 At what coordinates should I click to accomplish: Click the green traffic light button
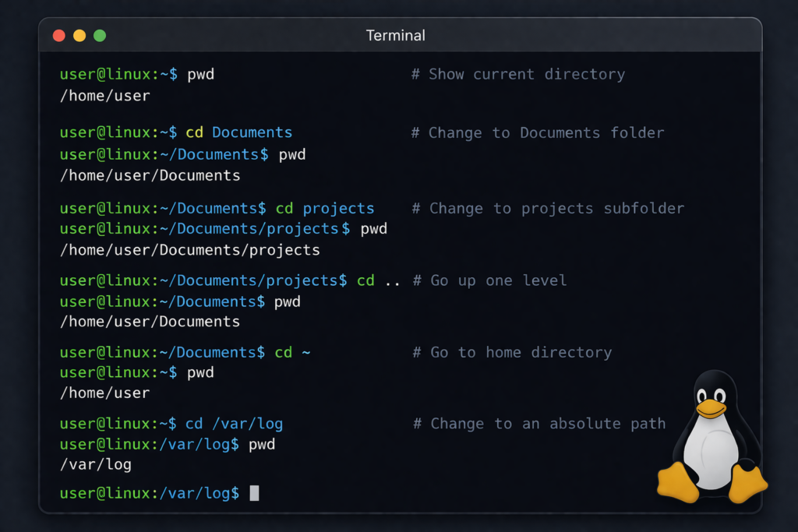99,35
